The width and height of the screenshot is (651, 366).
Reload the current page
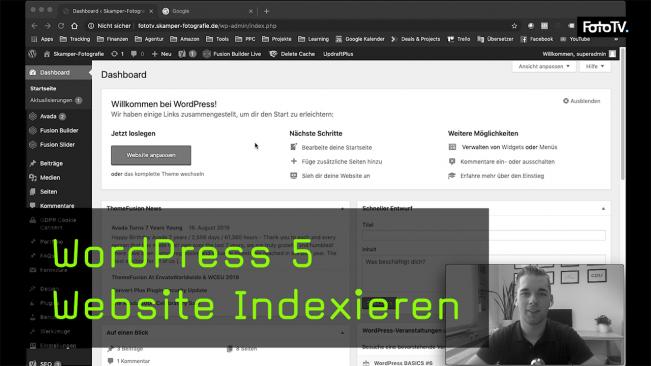coord(61,26)
